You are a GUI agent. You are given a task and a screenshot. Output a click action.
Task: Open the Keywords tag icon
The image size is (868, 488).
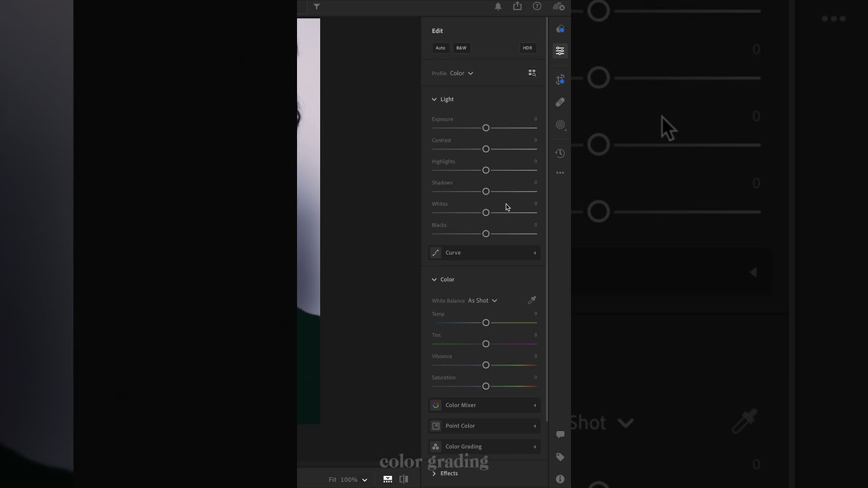(560, 457)
